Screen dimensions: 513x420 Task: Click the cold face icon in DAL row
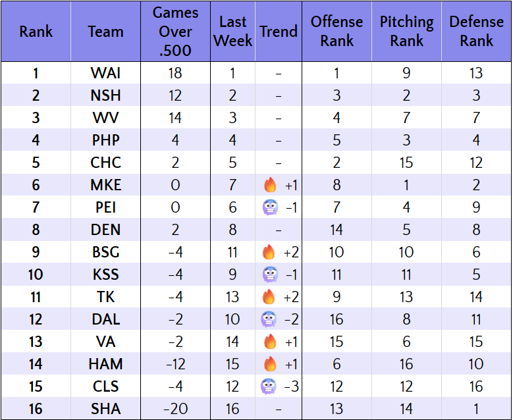click(269, 320)
